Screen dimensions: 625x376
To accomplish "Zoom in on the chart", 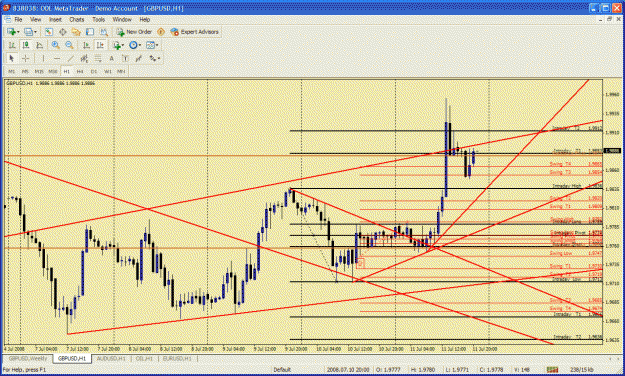I will tap(55, 45).
